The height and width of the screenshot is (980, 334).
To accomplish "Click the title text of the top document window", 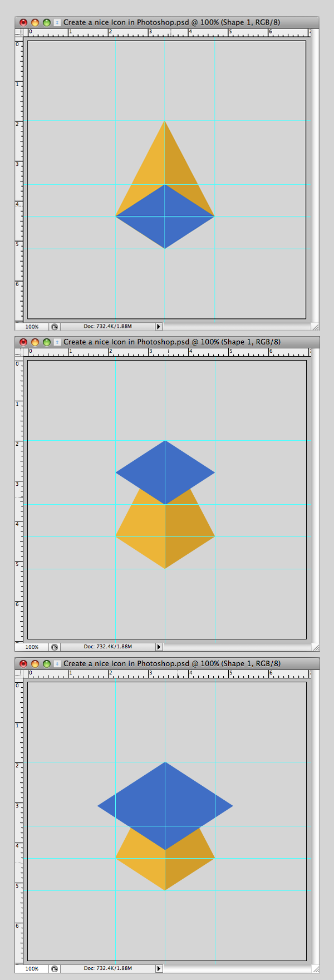I will click(x=172, y=23).
